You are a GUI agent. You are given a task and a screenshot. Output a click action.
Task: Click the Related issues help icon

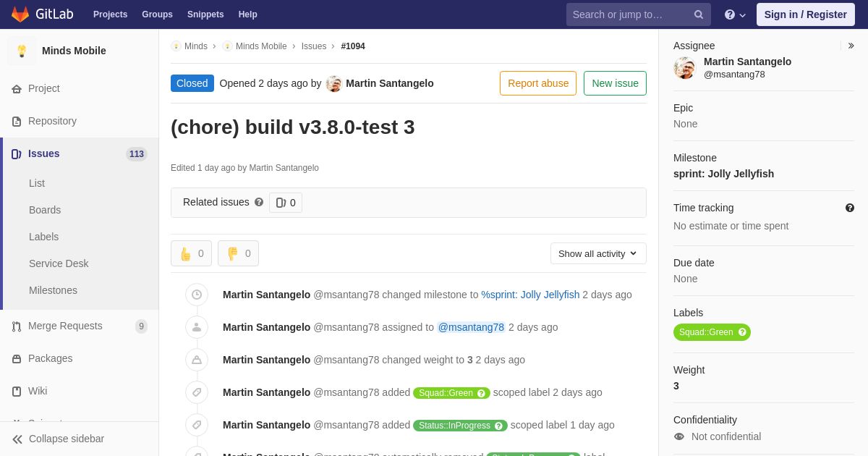click(259, 203)
